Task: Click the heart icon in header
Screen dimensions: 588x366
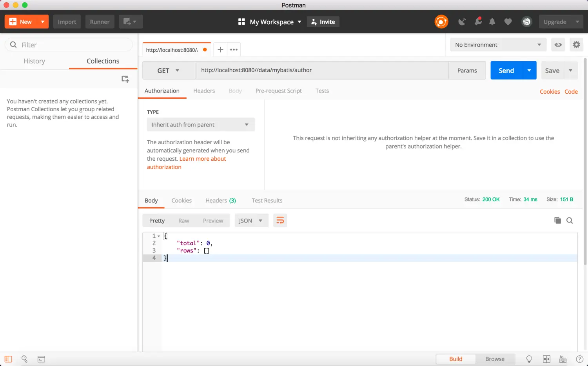Action: (508, 22)
